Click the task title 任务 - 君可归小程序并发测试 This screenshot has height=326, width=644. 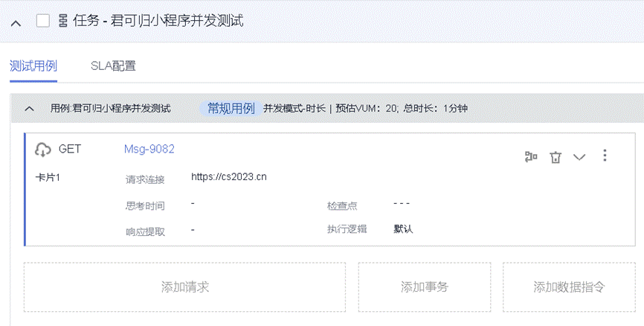coord(158,21)
